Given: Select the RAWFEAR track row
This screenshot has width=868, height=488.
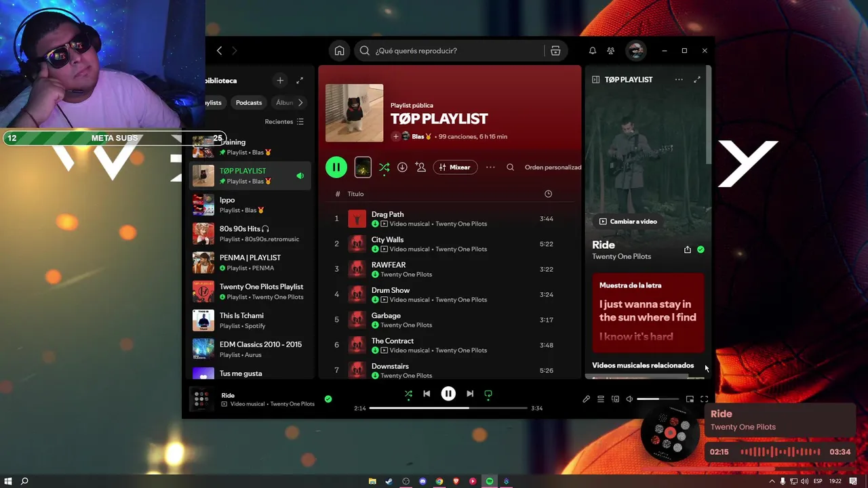Looking at the screenshot, I should [450, 269].
